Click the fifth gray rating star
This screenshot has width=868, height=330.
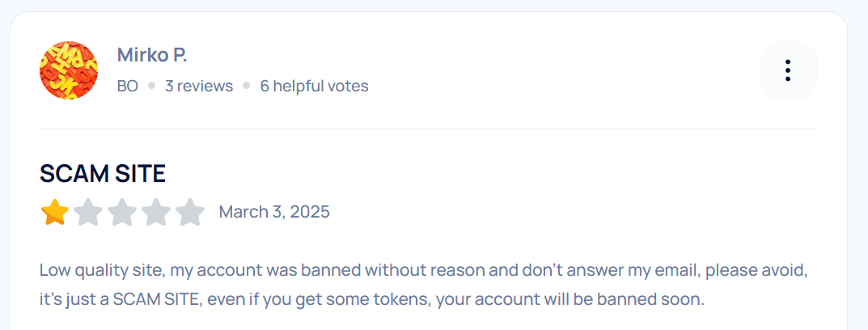[190, 213]
